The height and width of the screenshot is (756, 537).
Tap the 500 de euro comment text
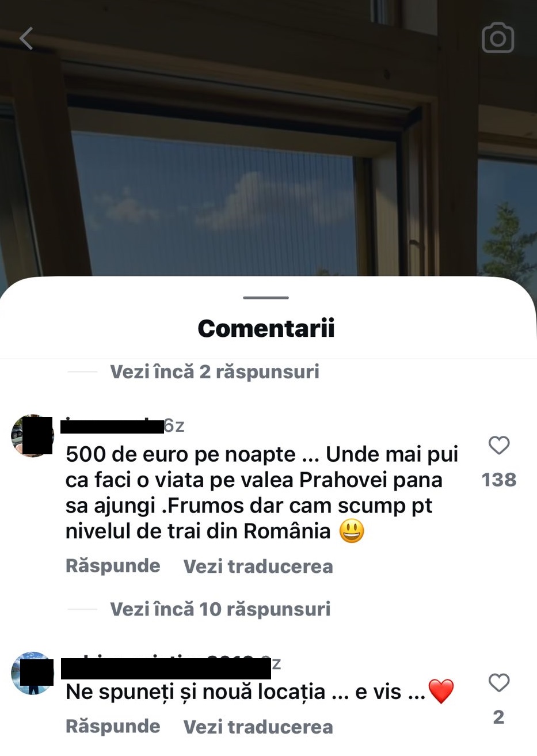[x=262, y=493]
